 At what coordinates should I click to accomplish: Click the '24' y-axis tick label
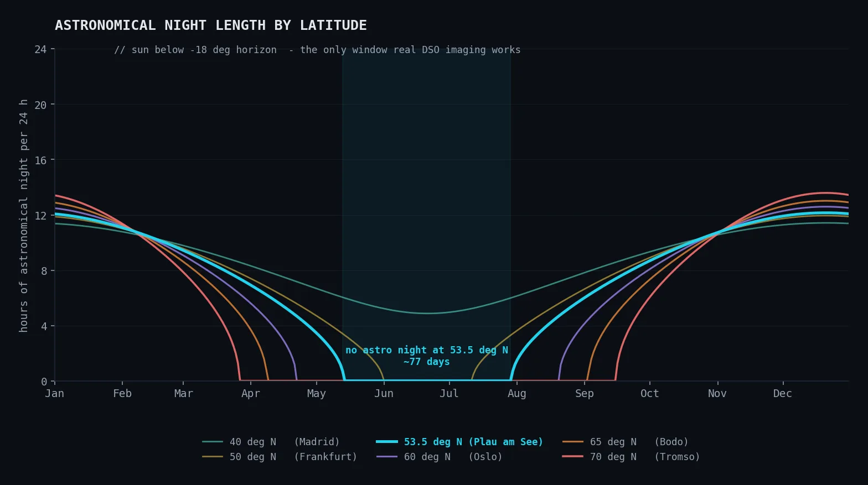40,50
